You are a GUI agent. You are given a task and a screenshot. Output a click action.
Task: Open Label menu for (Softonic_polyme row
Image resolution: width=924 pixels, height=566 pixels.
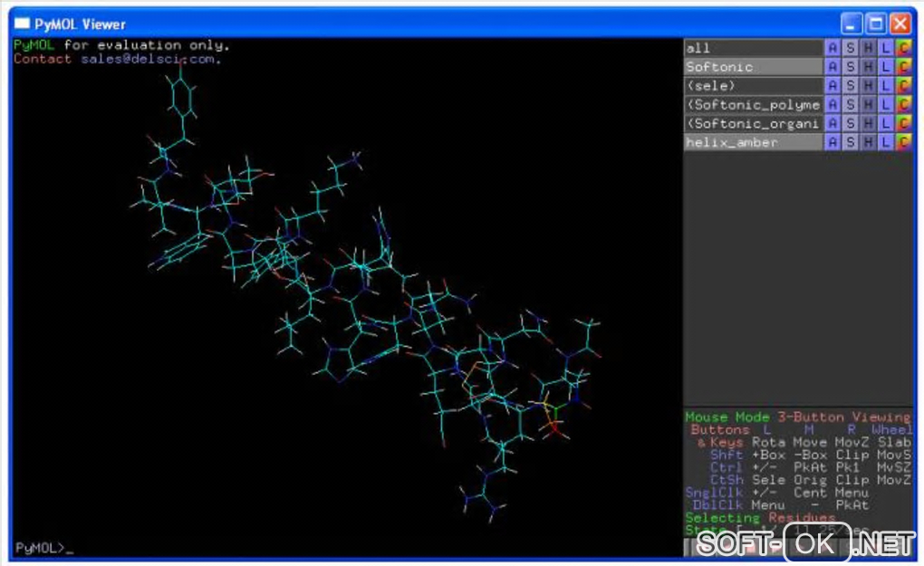click(885, 104)
